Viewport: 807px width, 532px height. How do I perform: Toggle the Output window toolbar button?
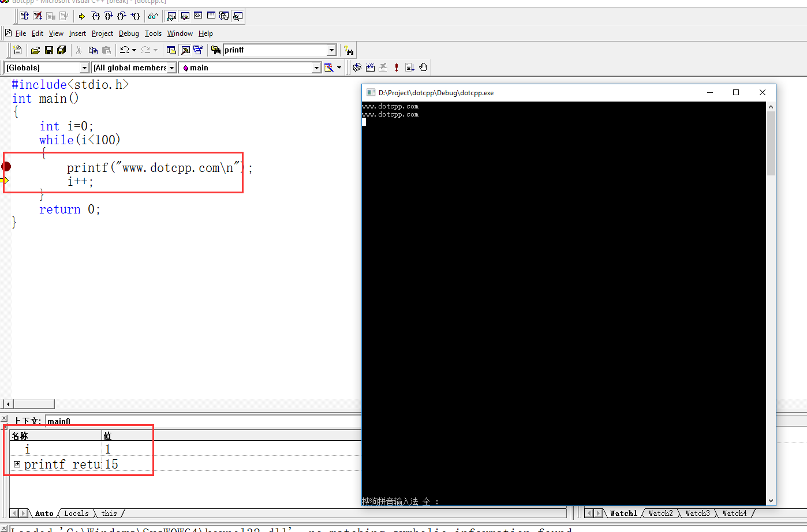pos(185,50)
